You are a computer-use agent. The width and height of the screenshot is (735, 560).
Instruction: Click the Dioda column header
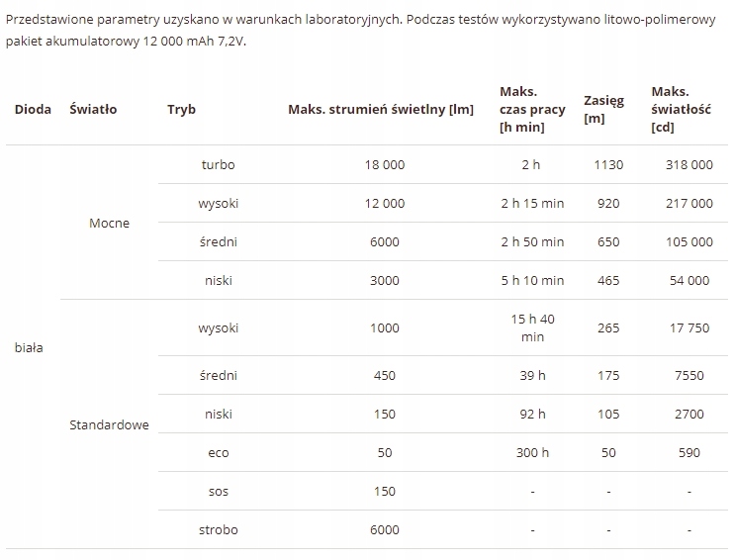tap(33, 109)
